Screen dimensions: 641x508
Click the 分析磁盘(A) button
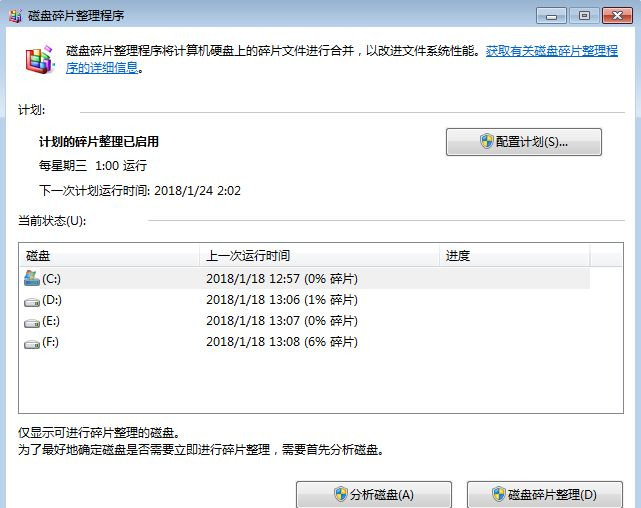pyautogui.click(x=374, y=495)
